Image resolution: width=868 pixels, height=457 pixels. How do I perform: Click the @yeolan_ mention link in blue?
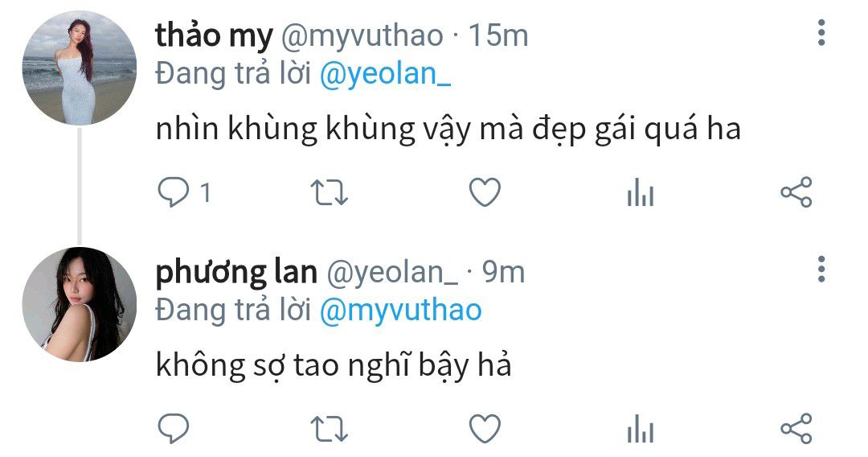coord(386,74)
